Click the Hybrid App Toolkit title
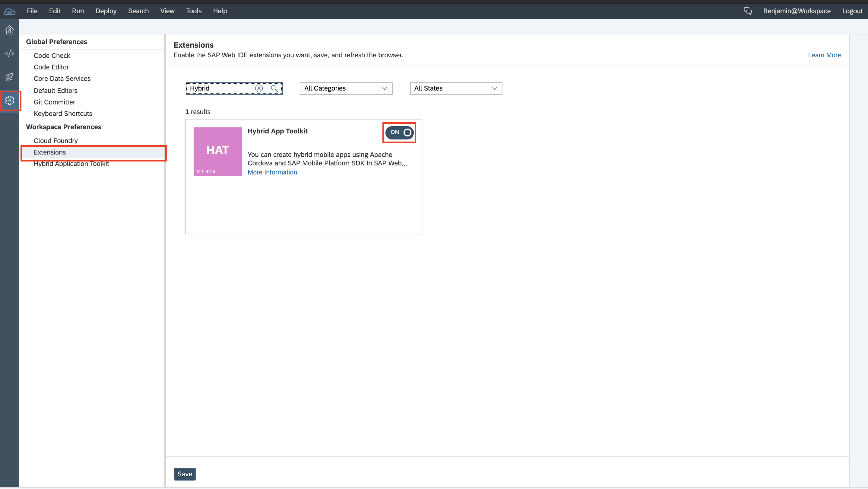Screen dimensions: 868x489 (x=277, y=131)
